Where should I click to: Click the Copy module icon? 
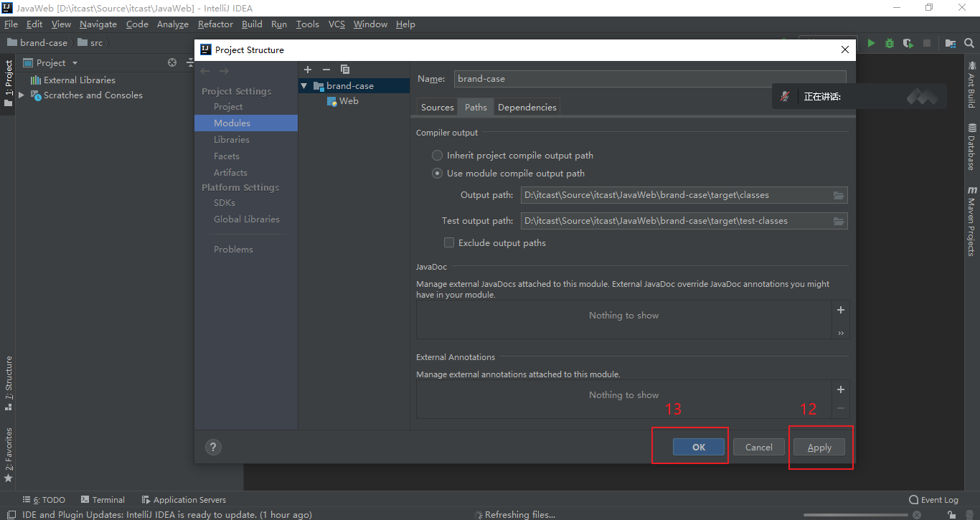point(345,70)
